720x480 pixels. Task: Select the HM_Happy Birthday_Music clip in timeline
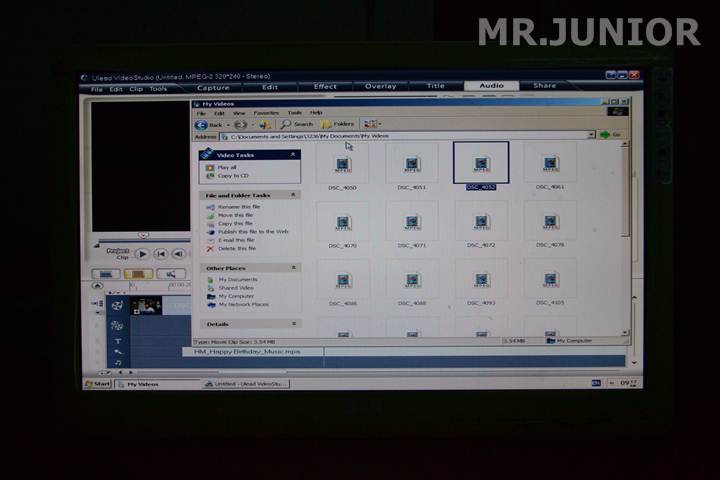[x=253, y=352]
